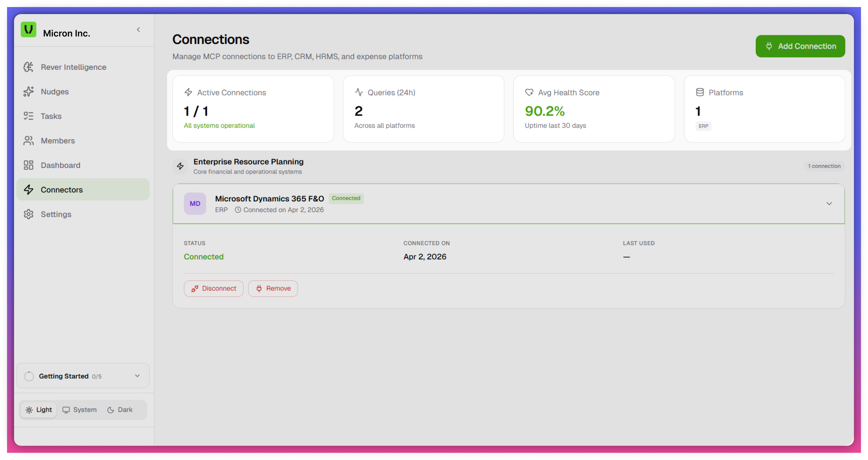Viewport: 868px width, 460px height.
Task: Collapse the Microsoft Dynamics 365 connection row
Action: [829, 203]
